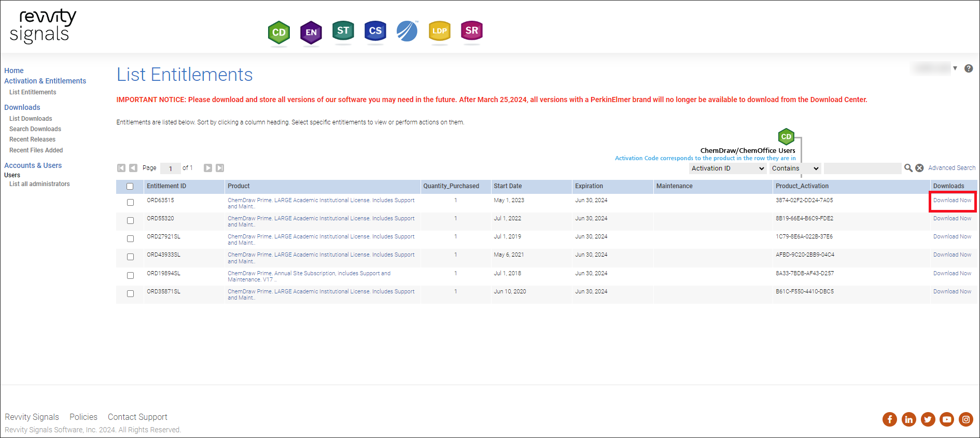The image size is (980, 438).
Task: Click Download Now for ORD35871SL
Action: [953, 291]
